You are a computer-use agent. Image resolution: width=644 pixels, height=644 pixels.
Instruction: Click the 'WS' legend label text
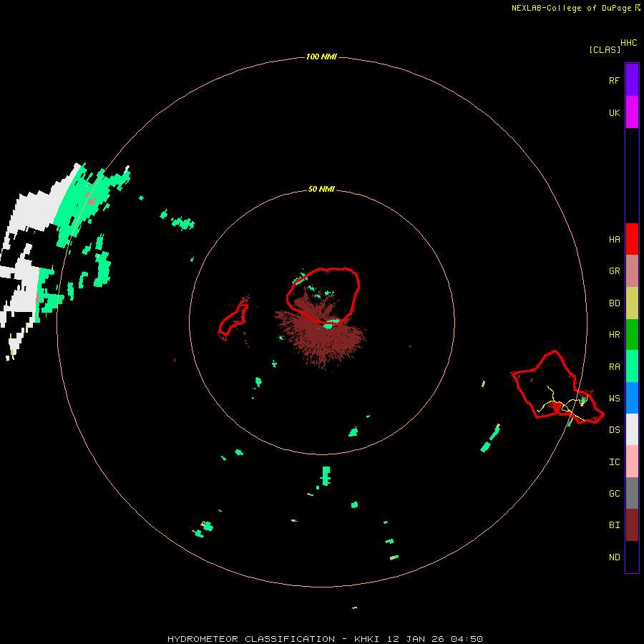(614, 399)
